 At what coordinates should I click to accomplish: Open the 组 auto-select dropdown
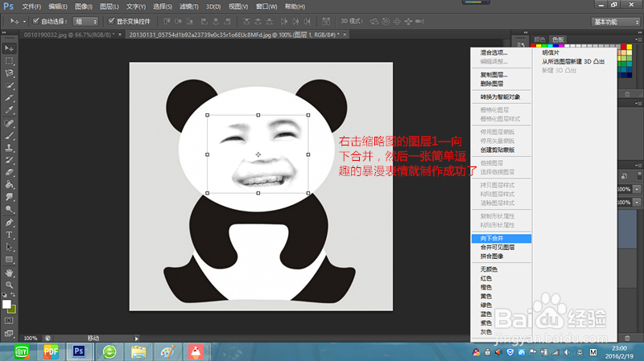tap(85, 22)
